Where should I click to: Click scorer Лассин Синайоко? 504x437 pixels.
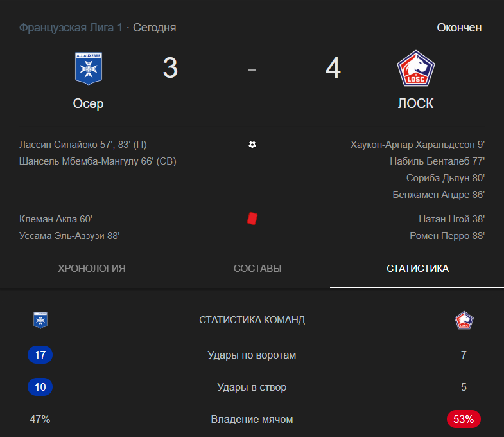pyautogui.click(x=60, y=145)
